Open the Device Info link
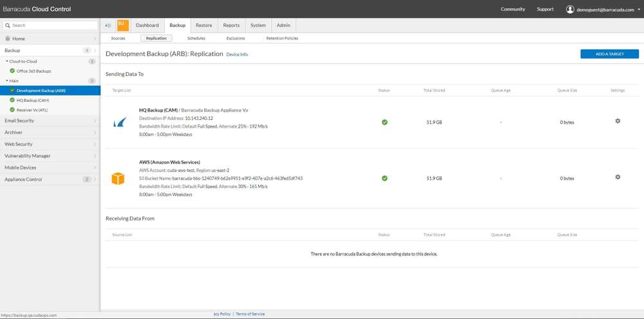The image size is (644, 319). [237, 54]
